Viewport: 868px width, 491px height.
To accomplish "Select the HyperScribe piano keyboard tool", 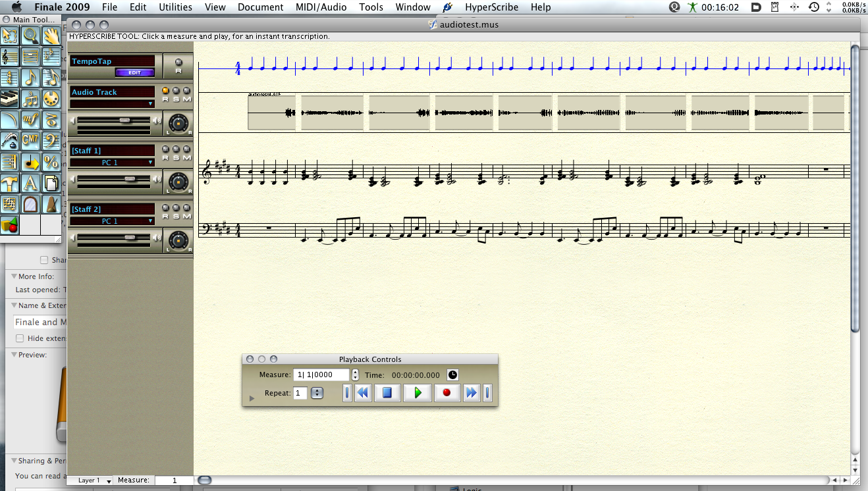I will 10,99.
